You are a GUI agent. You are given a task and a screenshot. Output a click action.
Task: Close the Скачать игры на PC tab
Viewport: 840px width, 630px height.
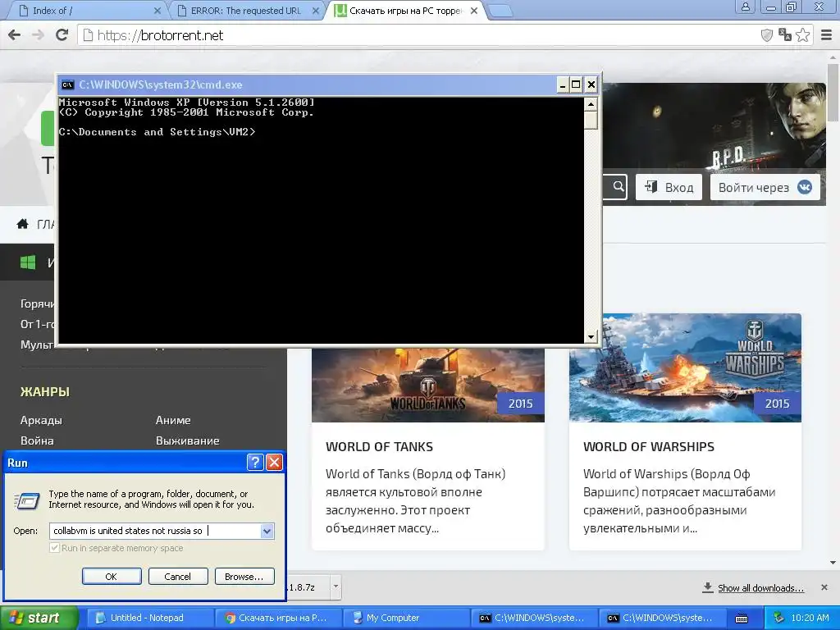(x=474, y=11)
